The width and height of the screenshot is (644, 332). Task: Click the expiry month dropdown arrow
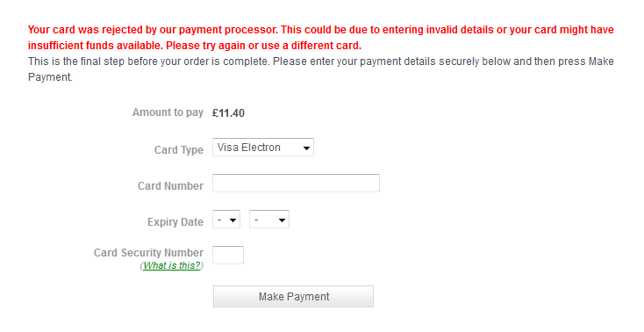click(x=233, y=220)
